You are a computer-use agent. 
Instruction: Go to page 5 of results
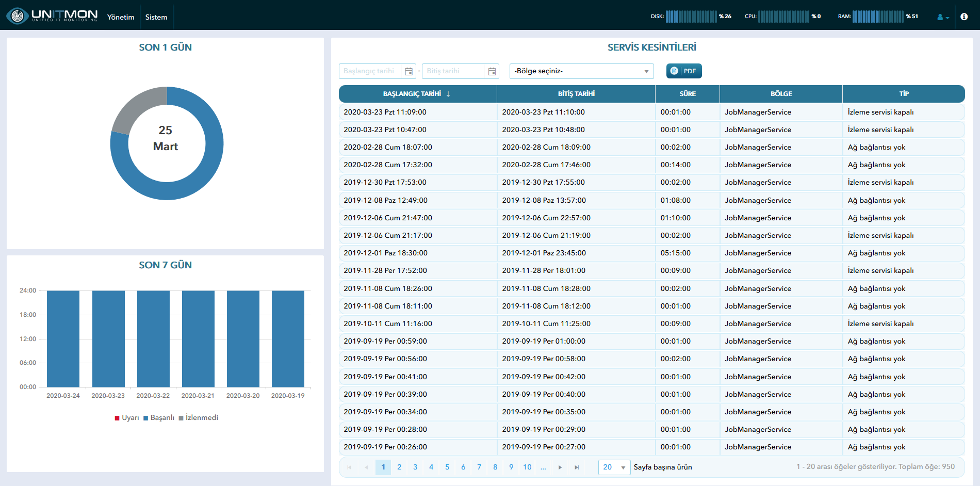tap(447, 467)
